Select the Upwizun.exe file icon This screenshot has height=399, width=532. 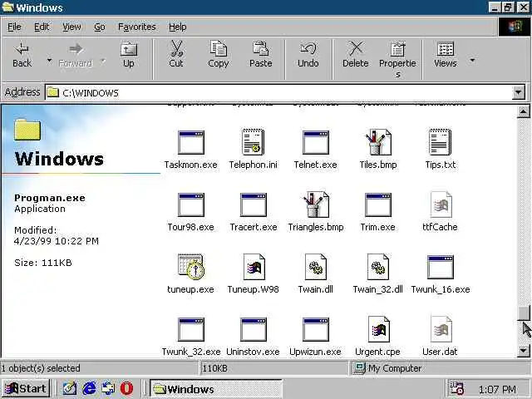pyautogui.click(x=316, y=329)
